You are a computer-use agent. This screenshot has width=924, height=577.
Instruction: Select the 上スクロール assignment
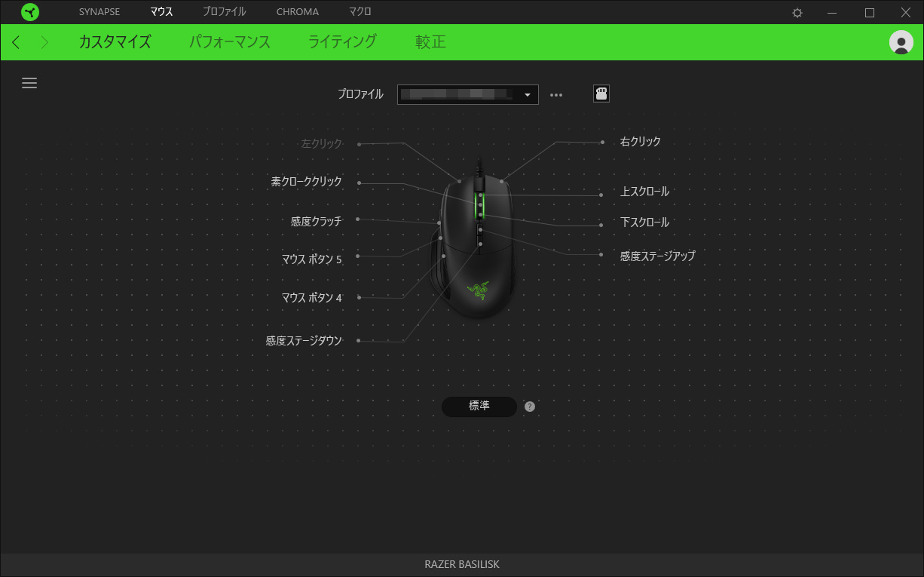pyautogui.click(x=644, y=192)
